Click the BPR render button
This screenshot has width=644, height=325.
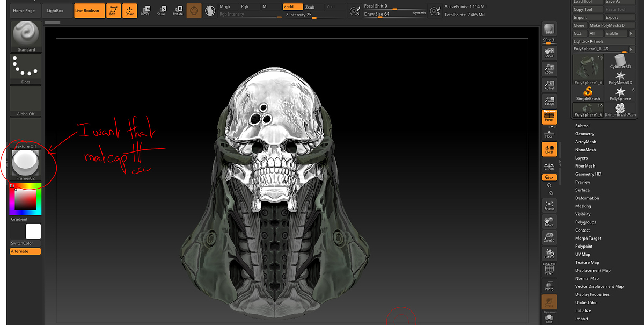click(549, 30)
